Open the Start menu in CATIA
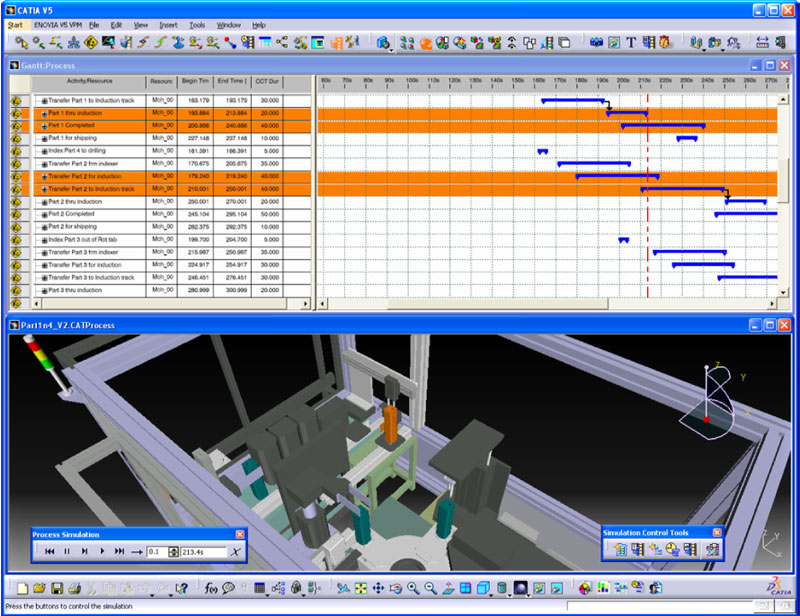 tap(15, 25)
